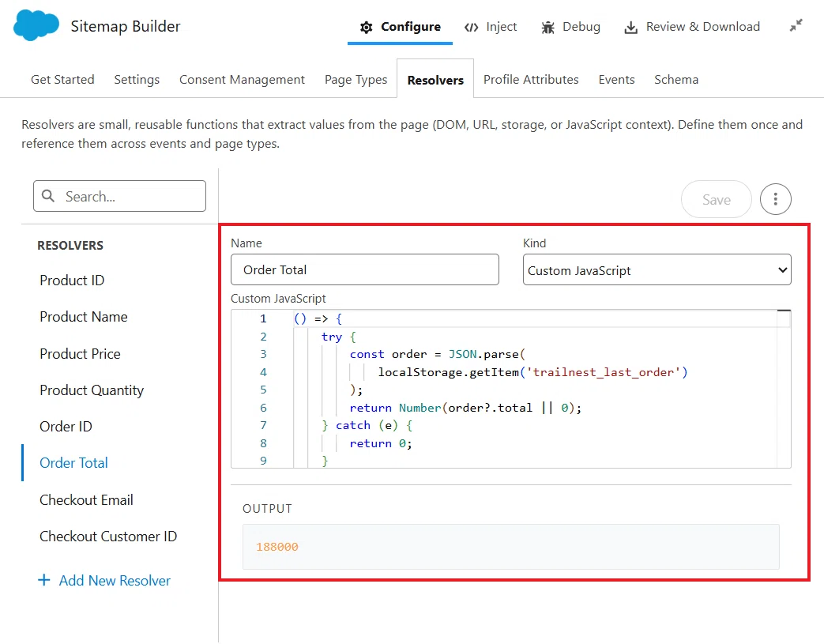This screenshot has height=644, width=824.
Task: Switch to the Events tab
Action: (x=616, y=79)
